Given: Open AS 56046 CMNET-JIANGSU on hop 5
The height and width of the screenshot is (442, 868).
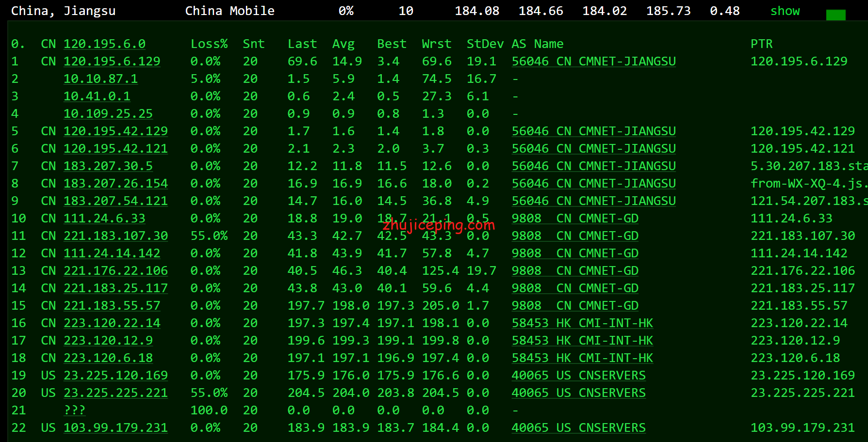Looking at the screenshot, I should click(593, 131).
